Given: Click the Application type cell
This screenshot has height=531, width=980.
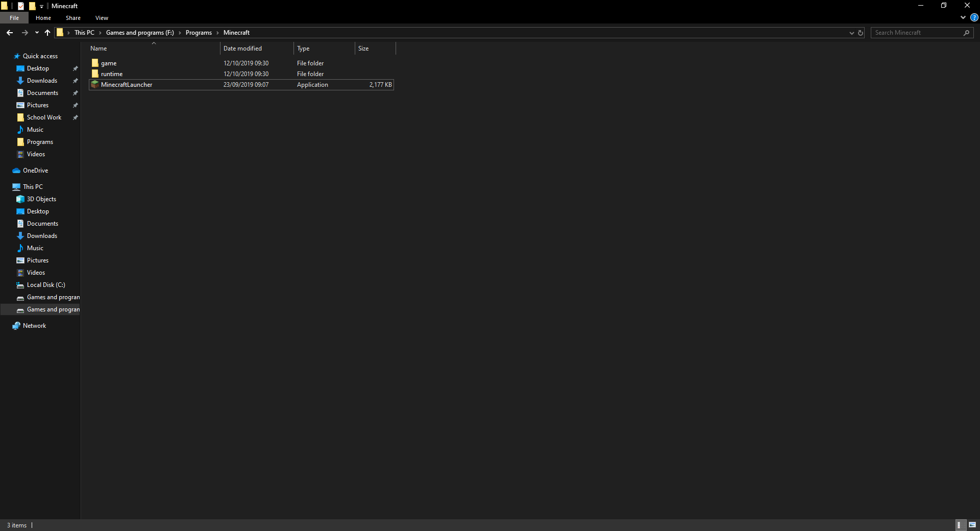Looking at the screenshot, I should (x=312, y=85).
